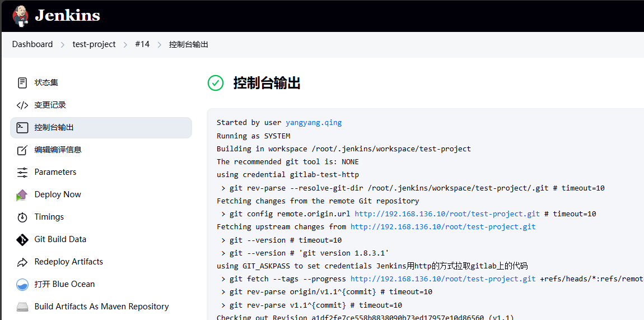Click the Deploy Now arrow icon
Image resolution: width=644 pixels, height=320 pixels.
[22, 194]
